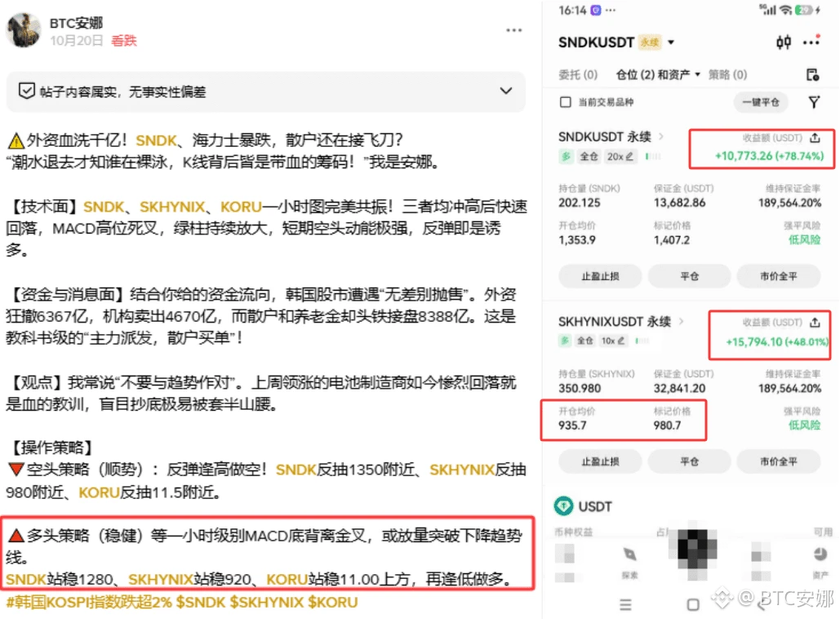This screenshot has width=840, height=619.
Task: Open the $SNDK cashtag link
Action: 201,603
